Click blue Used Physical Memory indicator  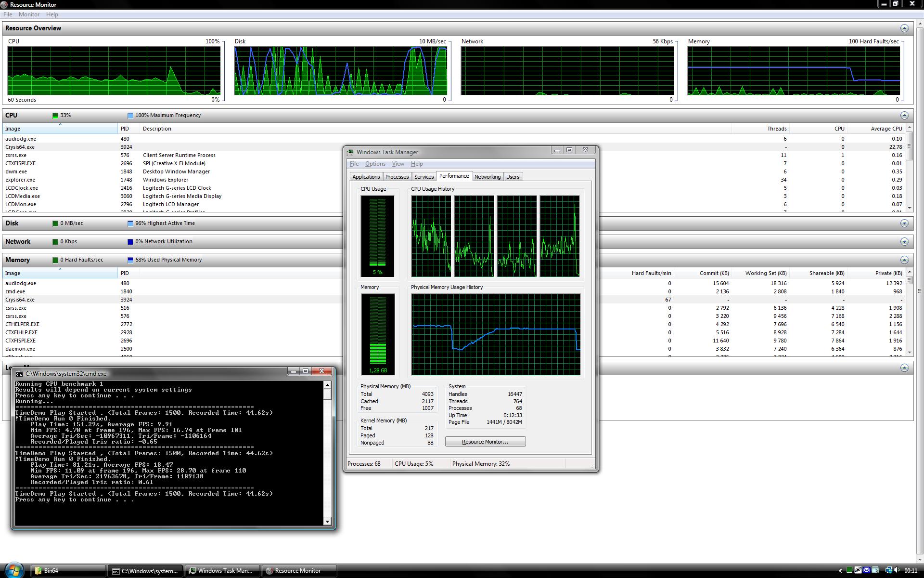[130, 260]
